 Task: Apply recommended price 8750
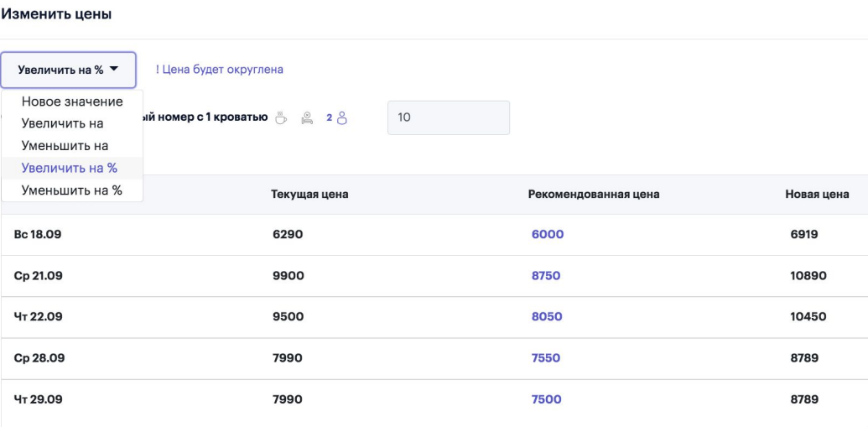[546, 276]
